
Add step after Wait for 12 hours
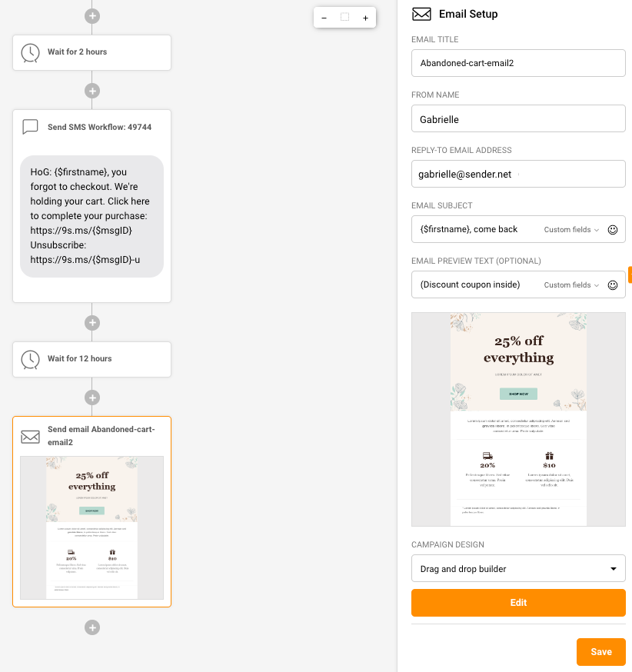(x=92, y=398)
